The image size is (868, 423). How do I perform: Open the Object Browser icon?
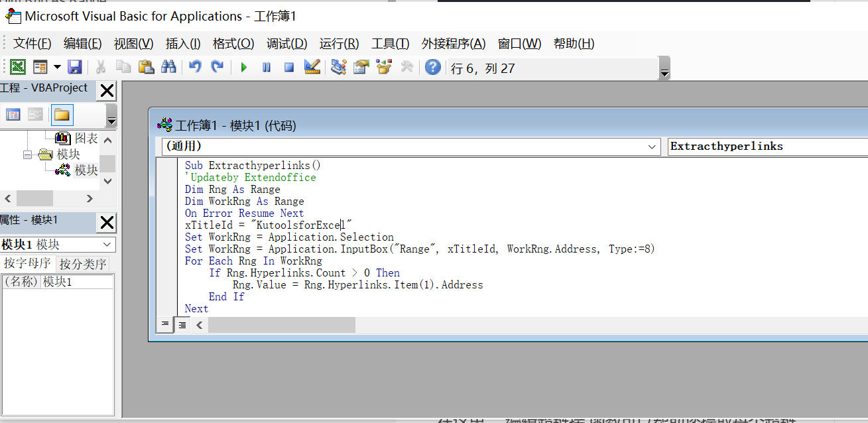tap(384, 66)
